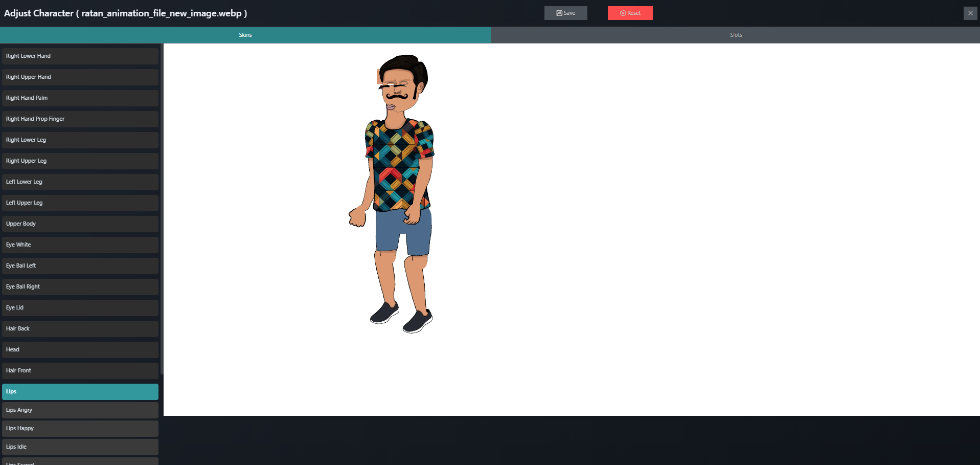Click the Save button

click(565, 13)
